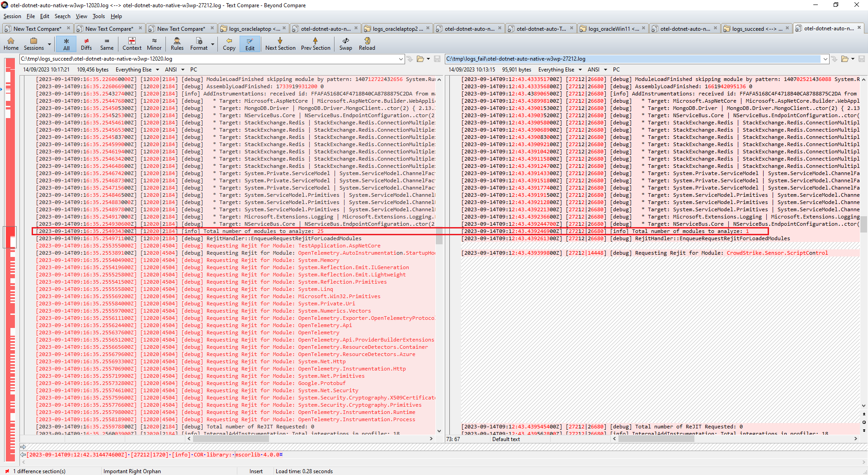Open the session Rules settings
The width and height of the screenshot is (868, 475).
[x=177, y=44]
